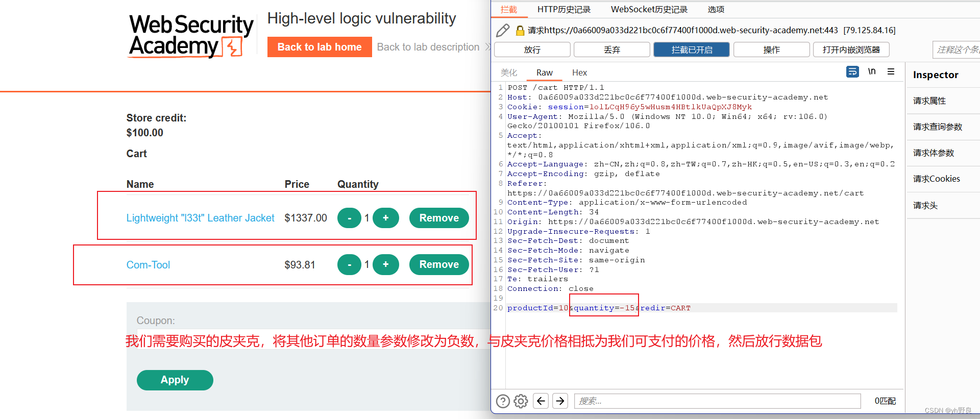The image size is (980, 419).
Task: Select the Hex view tab
Action: [x=580, y=72]
